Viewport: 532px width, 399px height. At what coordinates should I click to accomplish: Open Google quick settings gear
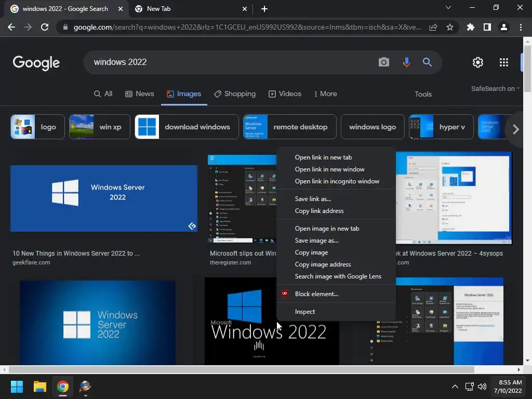coord(478,62)
